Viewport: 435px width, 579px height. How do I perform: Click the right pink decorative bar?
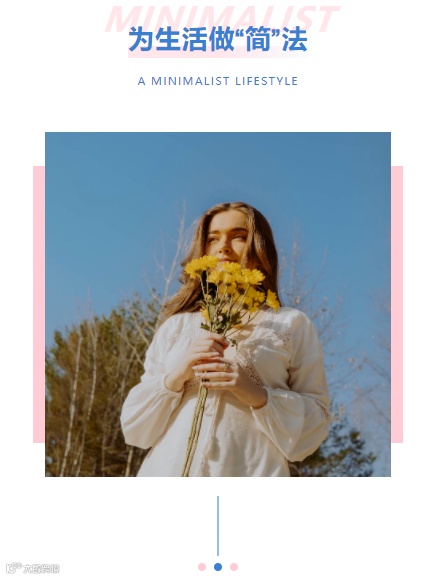(397, 304)
